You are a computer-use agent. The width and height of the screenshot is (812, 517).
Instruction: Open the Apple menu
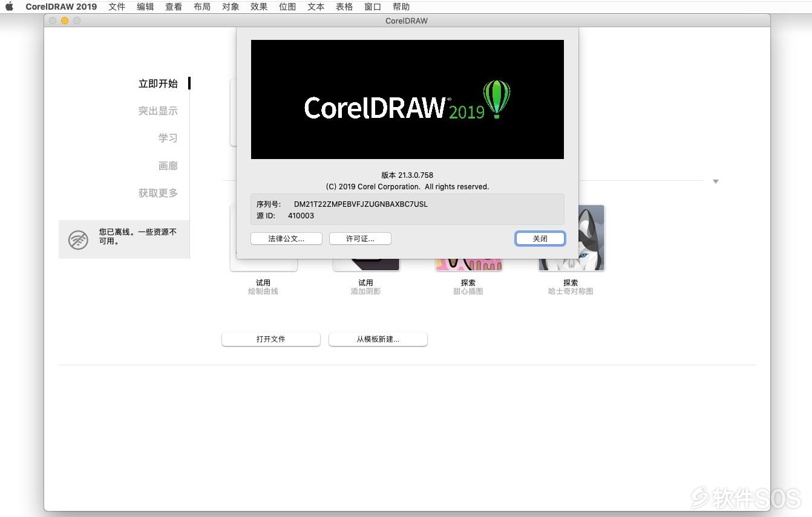(x=9, y=7)
